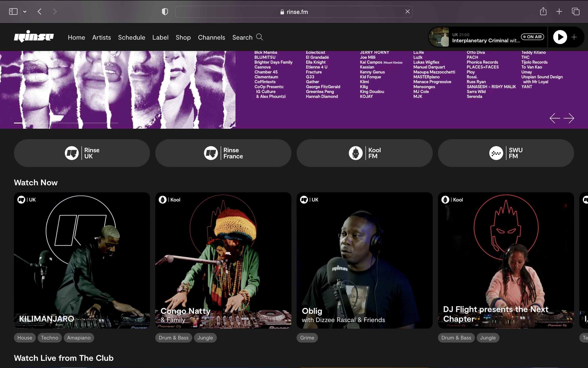The image size is (588, 368).
Task: Click the Rinse logo in the header
Action: (34, 37)
